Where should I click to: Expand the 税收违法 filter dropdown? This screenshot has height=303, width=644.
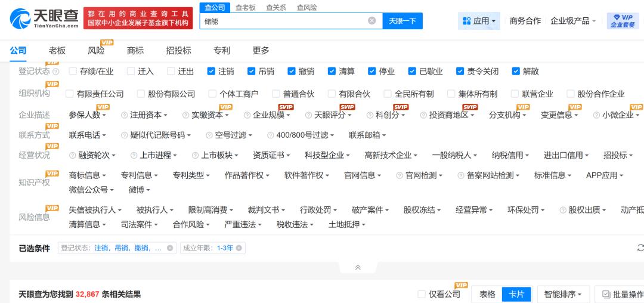[295, 225]
